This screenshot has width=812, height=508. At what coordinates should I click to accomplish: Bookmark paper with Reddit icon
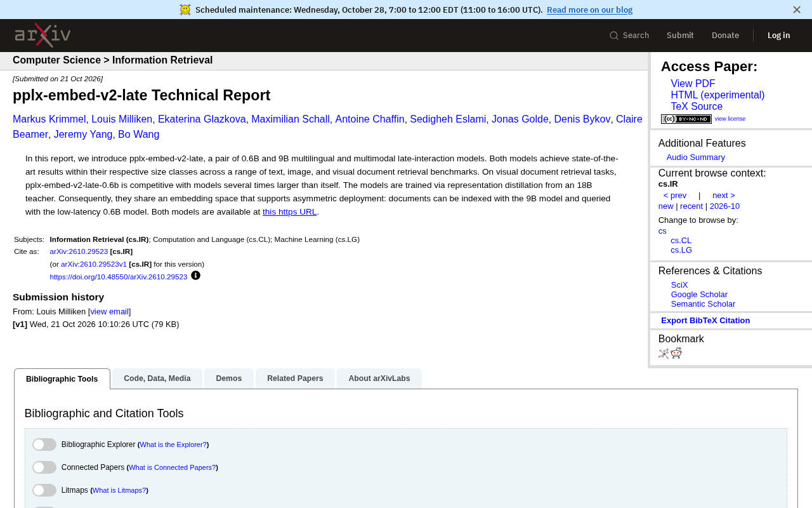(x=676, y=353)
